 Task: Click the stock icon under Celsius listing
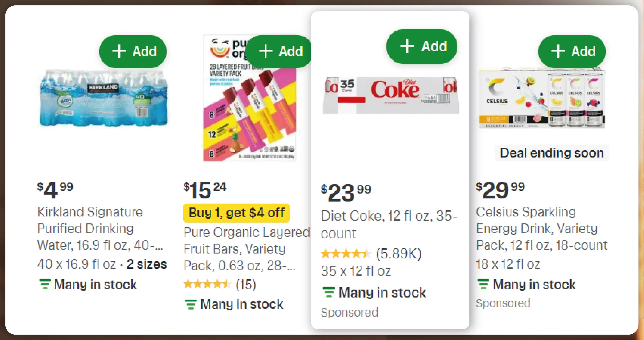(x=483, y=284)
